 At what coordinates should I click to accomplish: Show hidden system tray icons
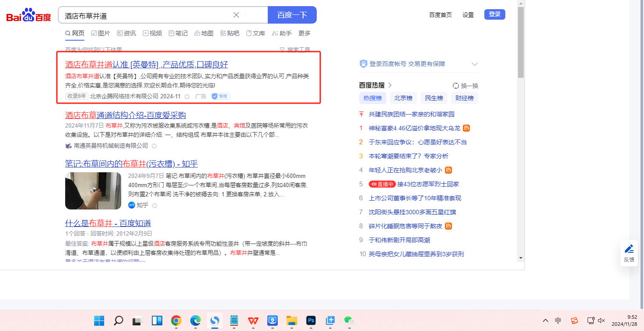(545, 321)
